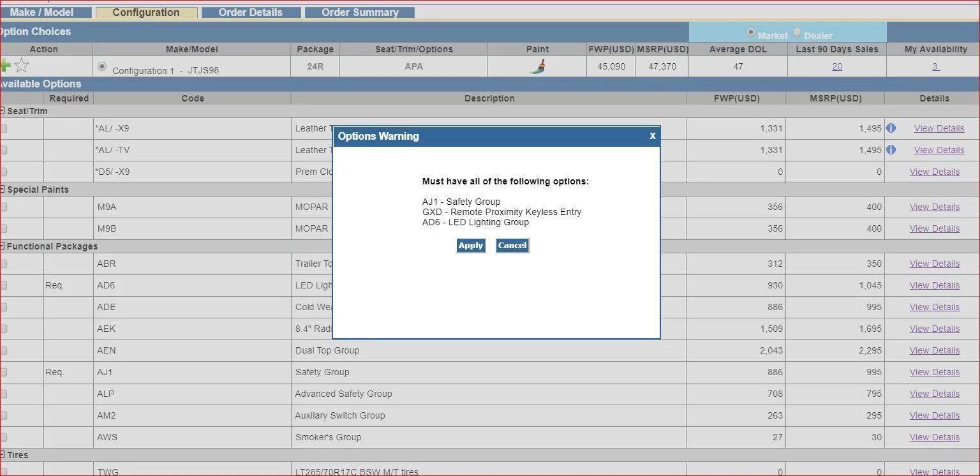Click the star favorite icon

22,65
